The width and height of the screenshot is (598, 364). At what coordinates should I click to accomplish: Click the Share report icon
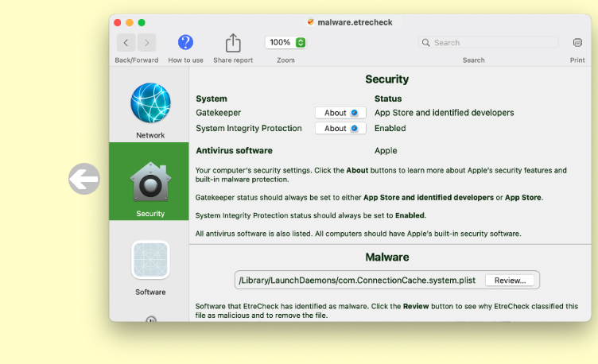pos(233,43)
